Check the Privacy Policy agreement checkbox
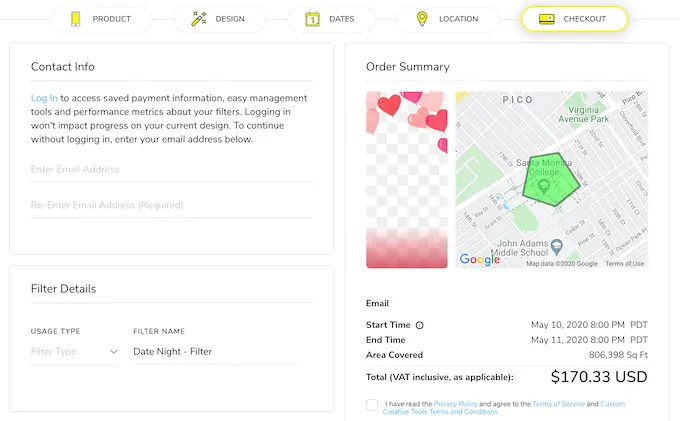680x421 pixels. point(372,405)
